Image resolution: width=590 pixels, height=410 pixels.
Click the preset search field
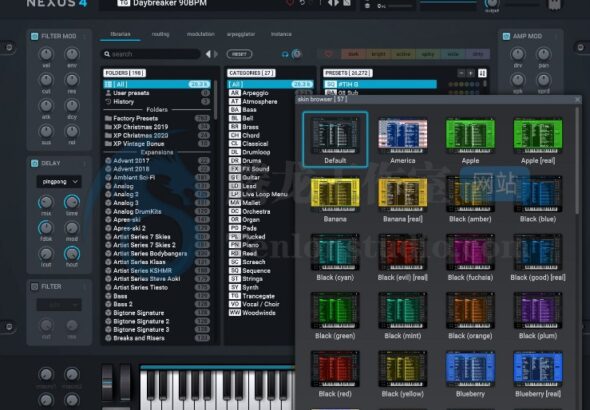coord(151,54)
